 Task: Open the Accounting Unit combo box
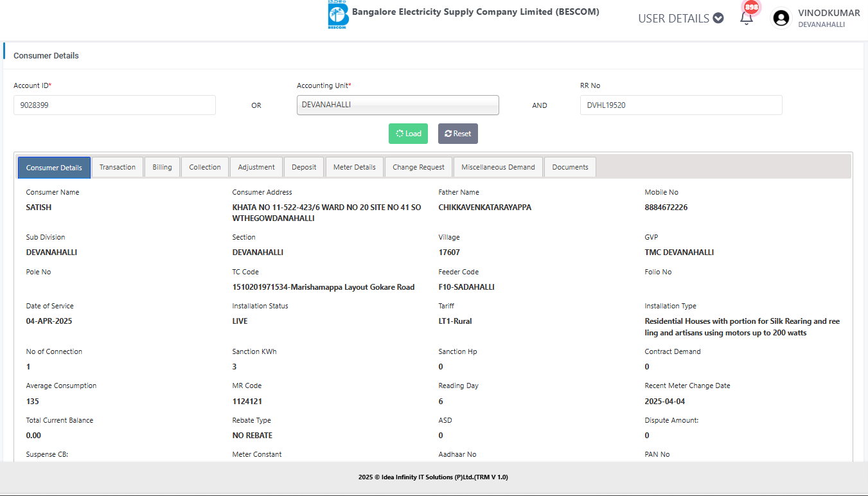(x=398, y=105)
